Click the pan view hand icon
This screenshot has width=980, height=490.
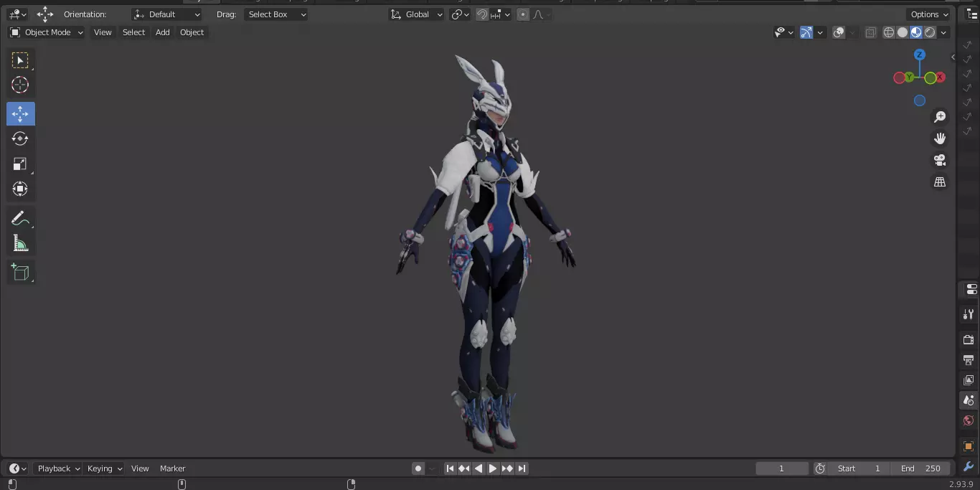[940, 138]
